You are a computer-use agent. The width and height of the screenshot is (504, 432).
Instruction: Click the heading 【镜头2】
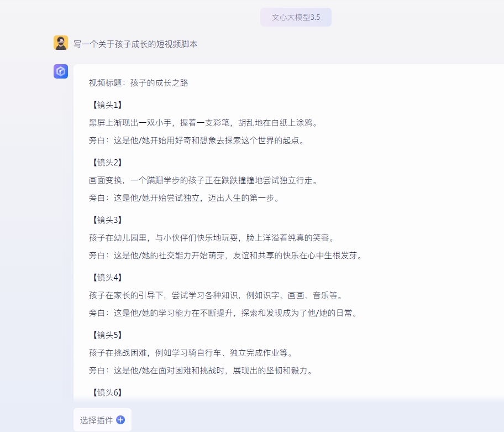click(x=107, y=163)
